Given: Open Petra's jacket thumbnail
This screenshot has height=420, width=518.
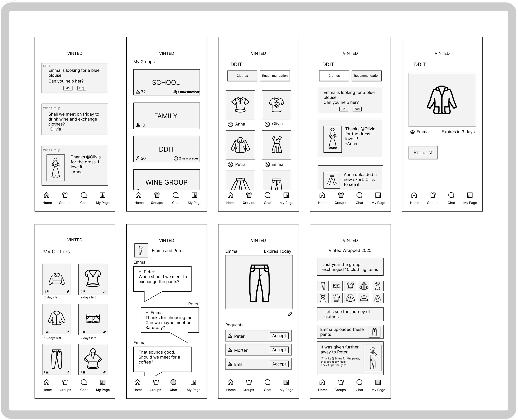Looking at the screenshot, I should tap(240, 145).
